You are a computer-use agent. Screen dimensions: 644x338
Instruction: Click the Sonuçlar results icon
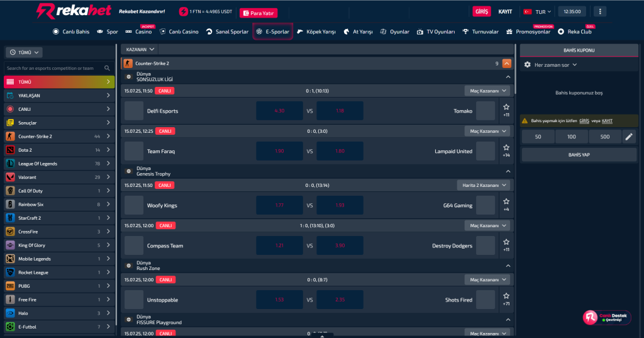[10, 123]
